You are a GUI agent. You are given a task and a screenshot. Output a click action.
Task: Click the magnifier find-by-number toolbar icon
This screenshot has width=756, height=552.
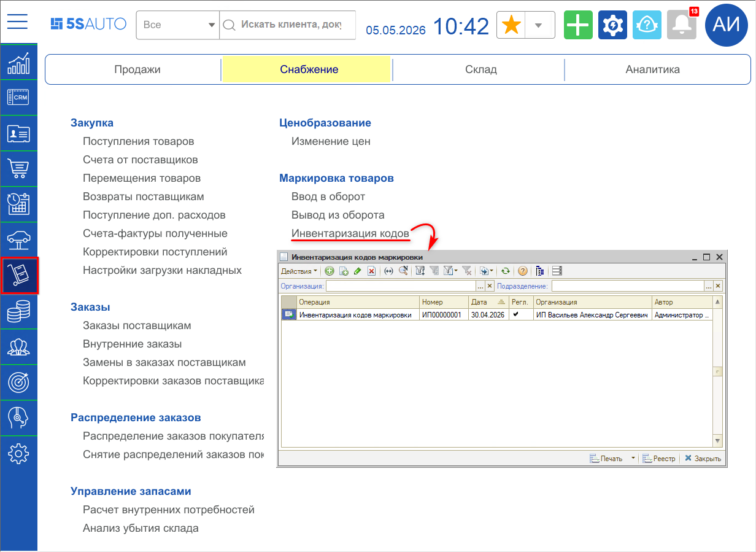pos(403,271)
